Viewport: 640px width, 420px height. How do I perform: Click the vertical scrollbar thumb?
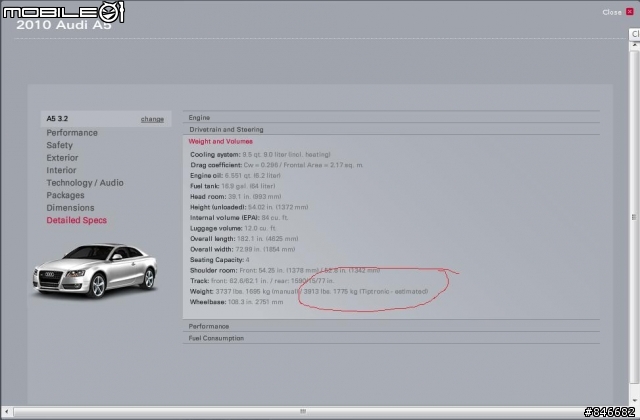click(634, 217)
